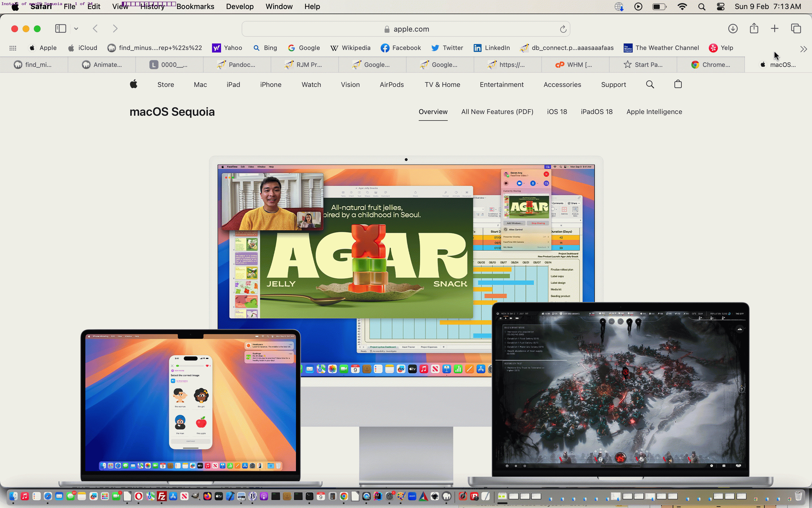
Task: Switch to the Pandoc... tab
Action: pos(237,65)
